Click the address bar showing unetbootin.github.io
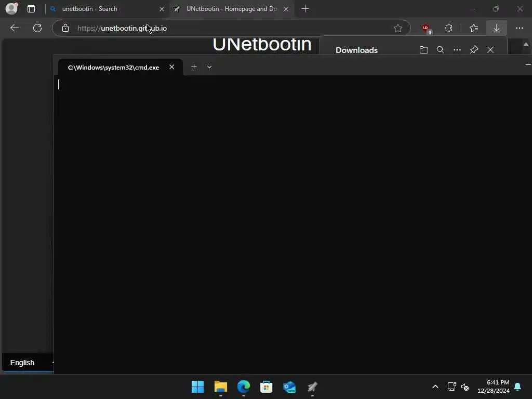 click(231, 28)
